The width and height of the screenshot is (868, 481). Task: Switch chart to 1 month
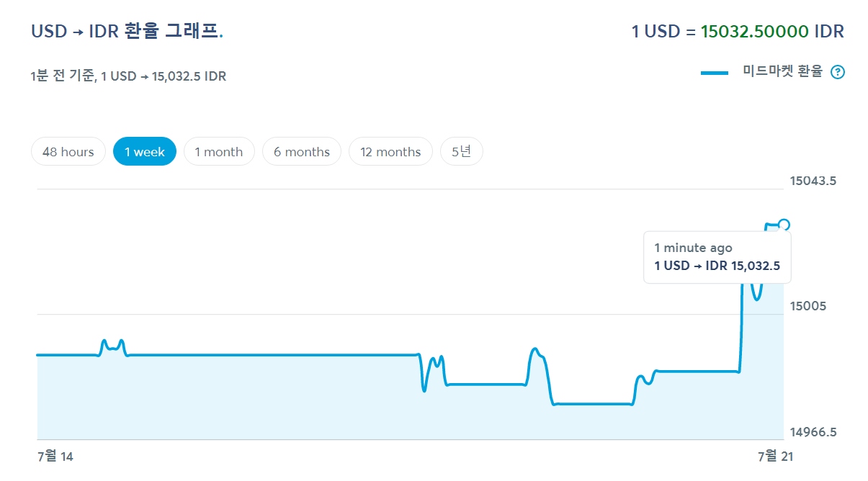coord(219,152)
